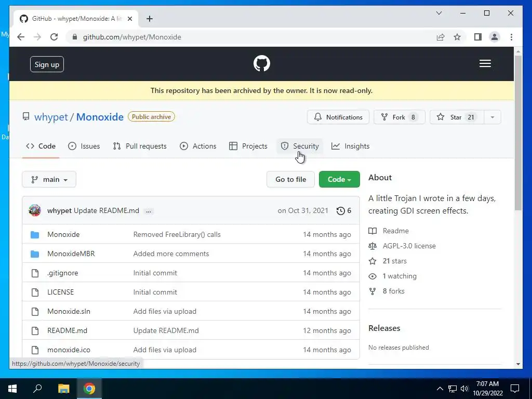
Task: Open the Monoxide repository name link
Action: point(100,117)
